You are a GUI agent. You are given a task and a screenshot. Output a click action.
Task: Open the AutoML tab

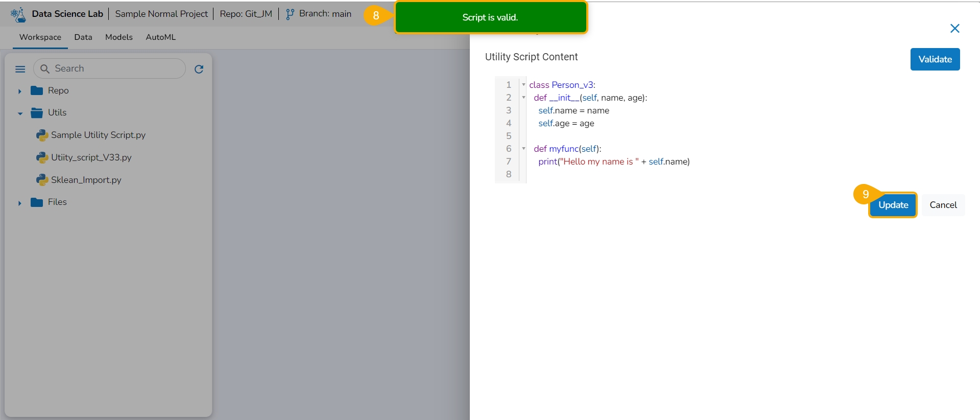coord(160,37)
